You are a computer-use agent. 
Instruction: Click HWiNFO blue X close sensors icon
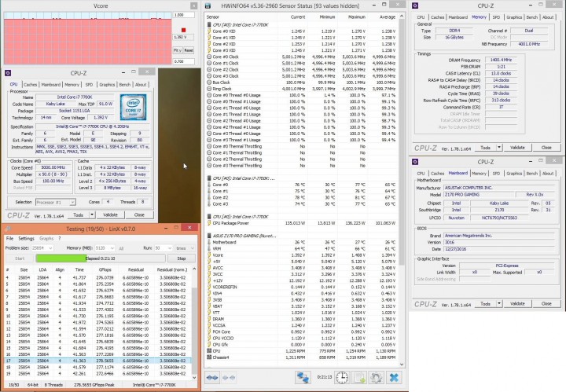(394, 378)
